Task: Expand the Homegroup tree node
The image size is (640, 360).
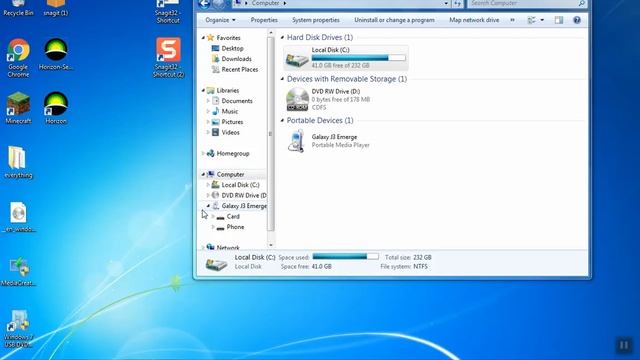Action: pyautogui.click(x=203, y=153)
